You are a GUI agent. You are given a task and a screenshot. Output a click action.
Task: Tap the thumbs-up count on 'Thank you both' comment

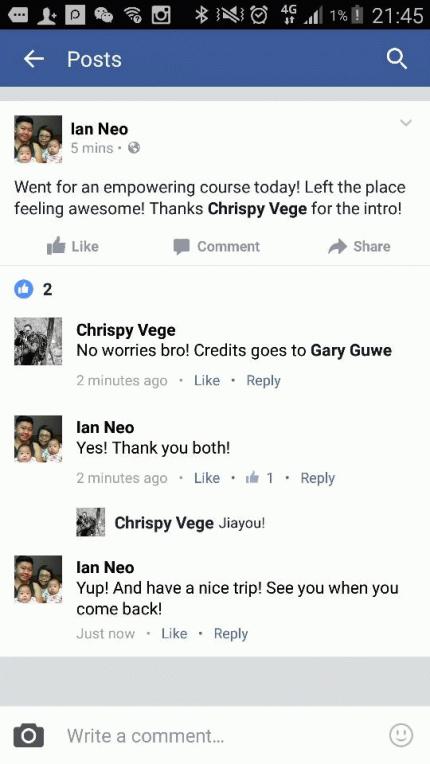pos(260,478)
